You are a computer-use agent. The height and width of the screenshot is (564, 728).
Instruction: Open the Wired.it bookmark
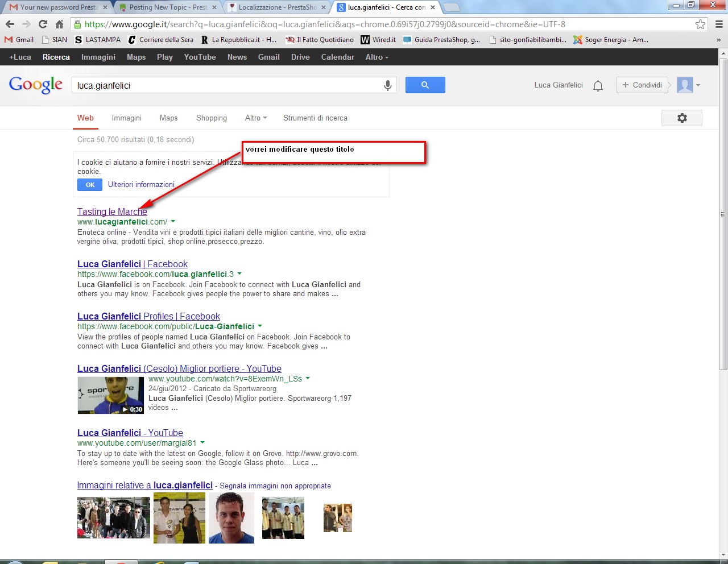(x=379, y=40)
